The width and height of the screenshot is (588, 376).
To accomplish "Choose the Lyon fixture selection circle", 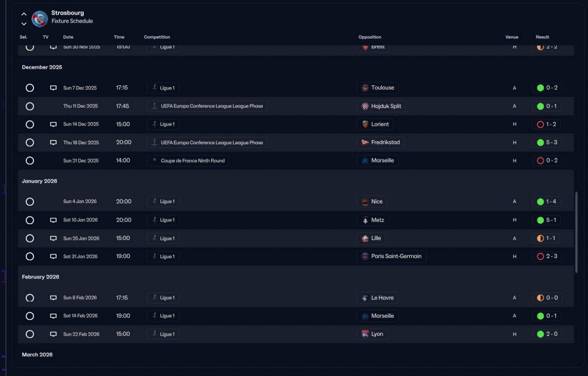I will coord(30,334).
